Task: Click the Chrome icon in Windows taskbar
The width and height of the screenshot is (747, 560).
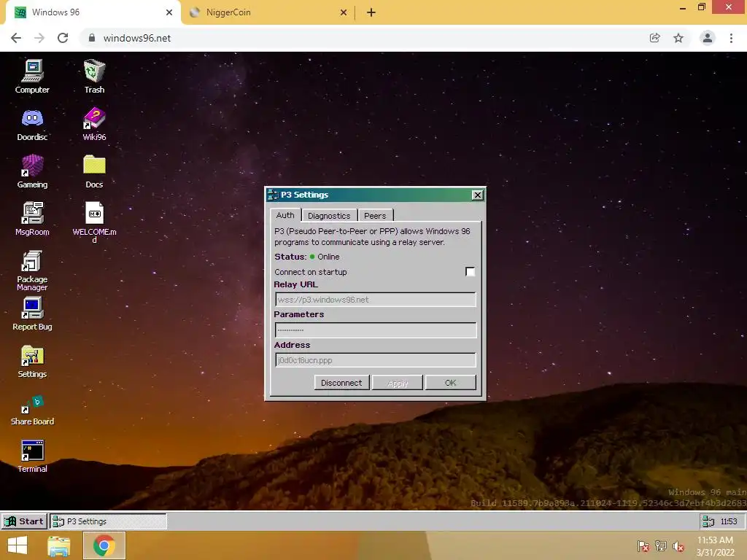Action: [104, 545]
